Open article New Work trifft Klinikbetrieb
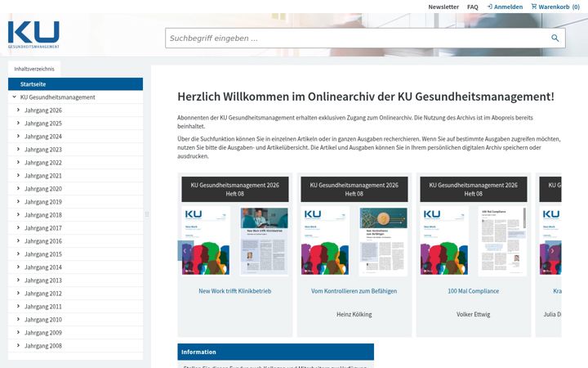This screenshot has height=368, width=588. (x=234, y=291)
